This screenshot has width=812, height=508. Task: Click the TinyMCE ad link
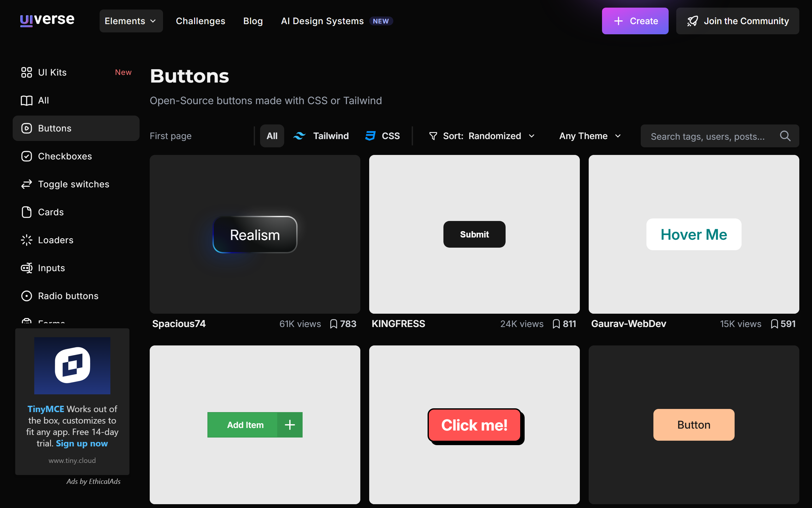[x=46, y=409]
